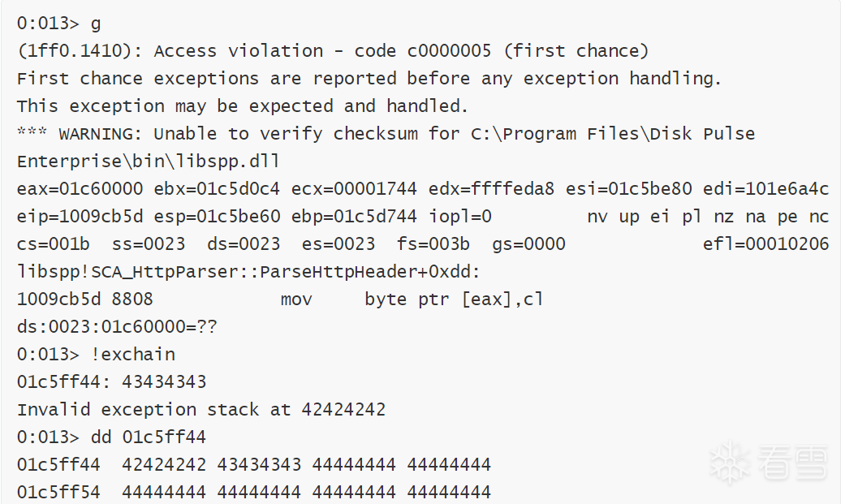
Task: Click the 'byte ptr [eax],cl' operand
Action: pos(454,299)
